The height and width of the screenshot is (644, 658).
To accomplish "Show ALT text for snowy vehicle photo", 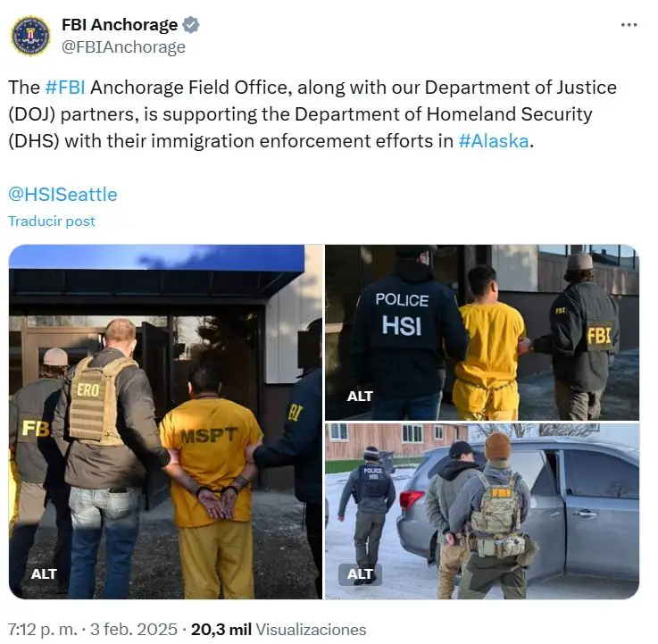I will [360, 573].
